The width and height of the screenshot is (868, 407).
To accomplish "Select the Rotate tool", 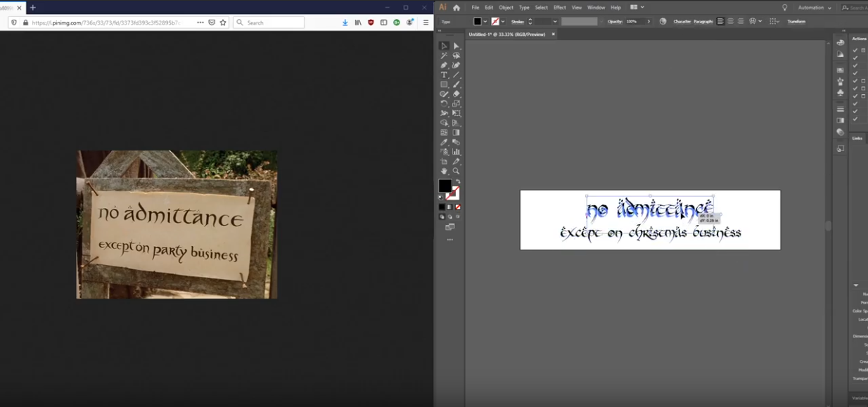I will point(444,103).
